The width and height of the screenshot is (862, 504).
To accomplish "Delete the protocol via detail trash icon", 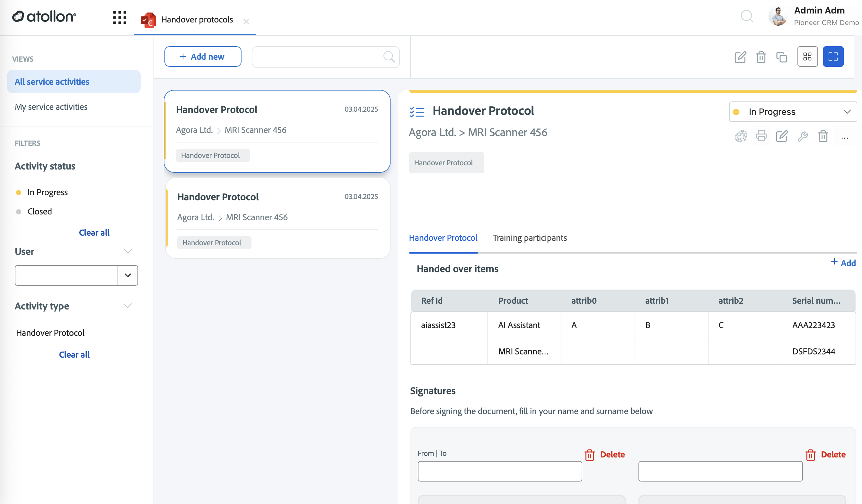I will [x=823, y=136].
